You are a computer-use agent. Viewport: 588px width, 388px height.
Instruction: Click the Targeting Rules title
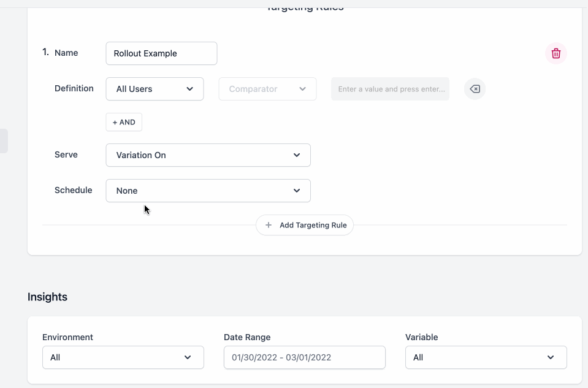click(x=305, y=6)
